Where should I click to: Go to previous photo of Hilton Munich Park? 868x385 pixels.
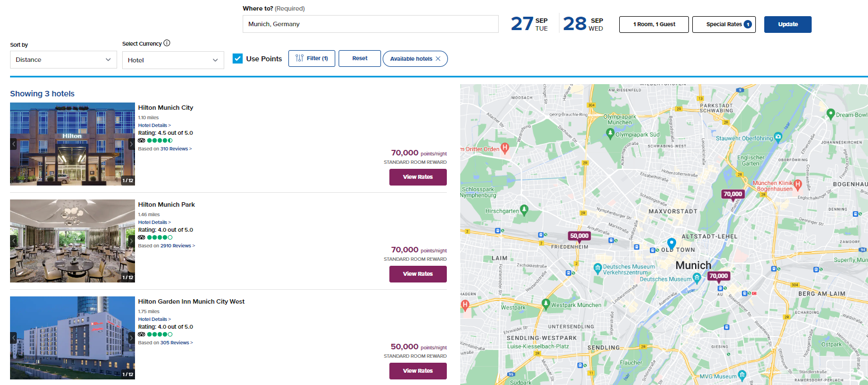coord(15,241)
